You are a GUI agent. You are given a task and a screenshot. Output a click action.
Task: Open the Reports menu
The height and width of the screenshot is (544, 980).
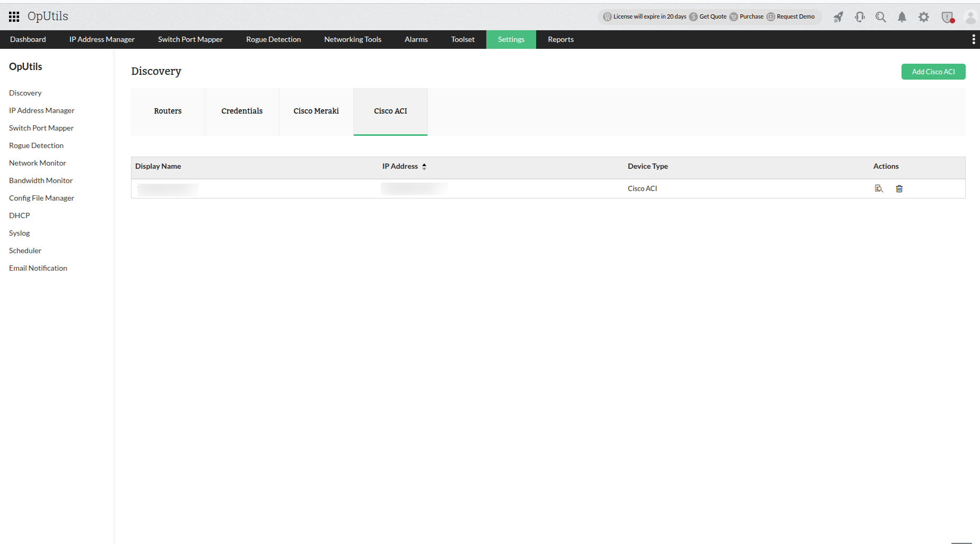pos(561,39)
